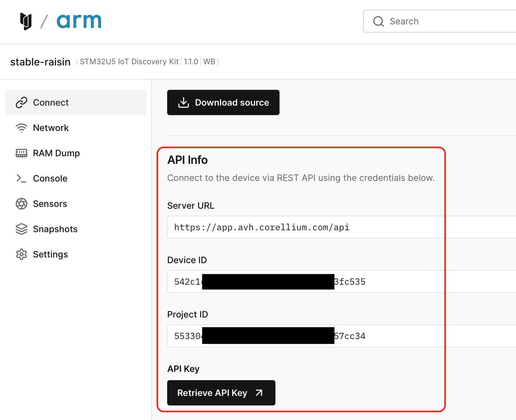Open the Connect section

click(x=76, y=102)
